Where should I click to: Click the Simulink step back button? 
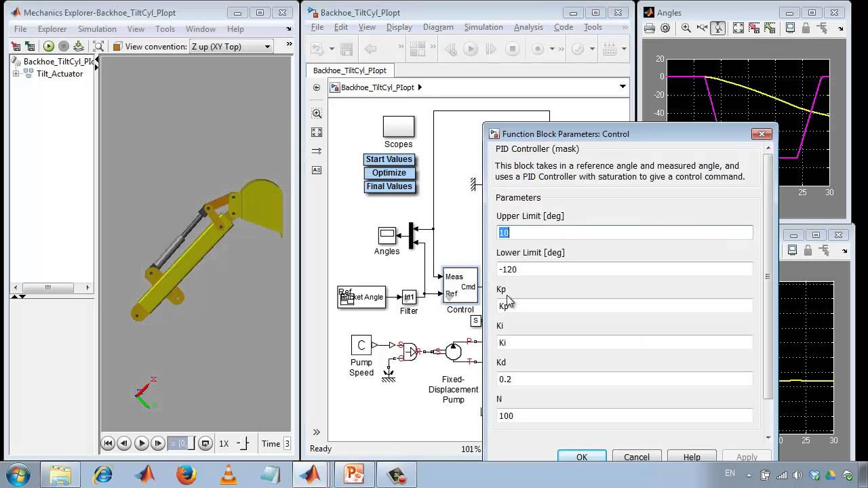pyautogui.click(x=451, y=49)
